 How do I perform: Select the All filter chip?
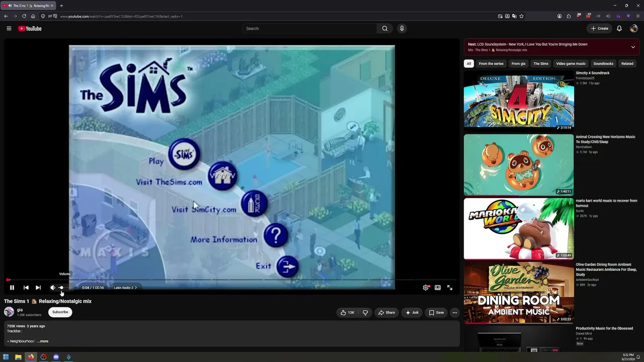tap(469, 64)
